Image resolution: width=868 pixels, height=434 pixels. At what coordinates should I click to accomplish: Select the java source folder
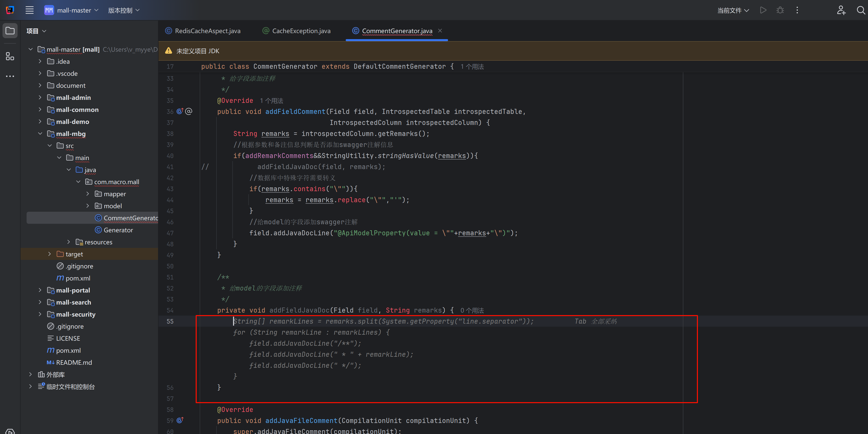coord(90,170)
